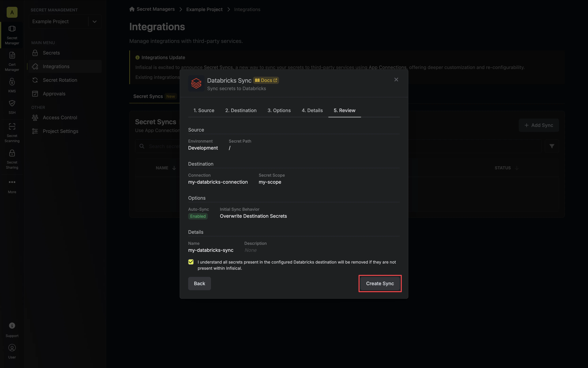588x368 pixels.
Task: Open Secrets in main menu
Action: pyautogui.click(x=65, y=53)
